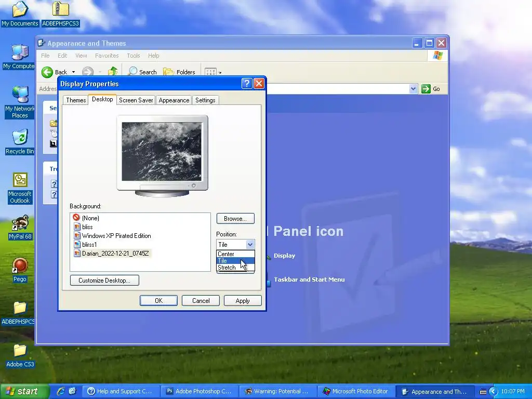The width and height of the screenshot is (532, 399).
Task: Click the help question mark in Display Properties
Action: 247,84
